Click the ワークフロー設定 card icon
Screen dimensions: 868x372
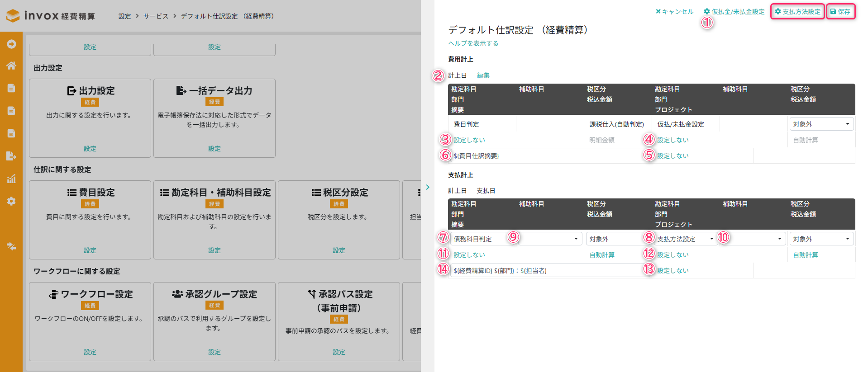54,294
